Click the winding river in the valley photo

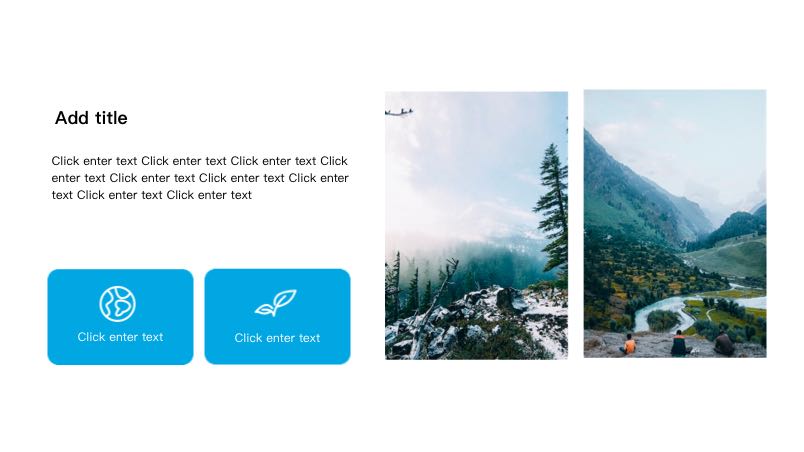coord(667,311)
